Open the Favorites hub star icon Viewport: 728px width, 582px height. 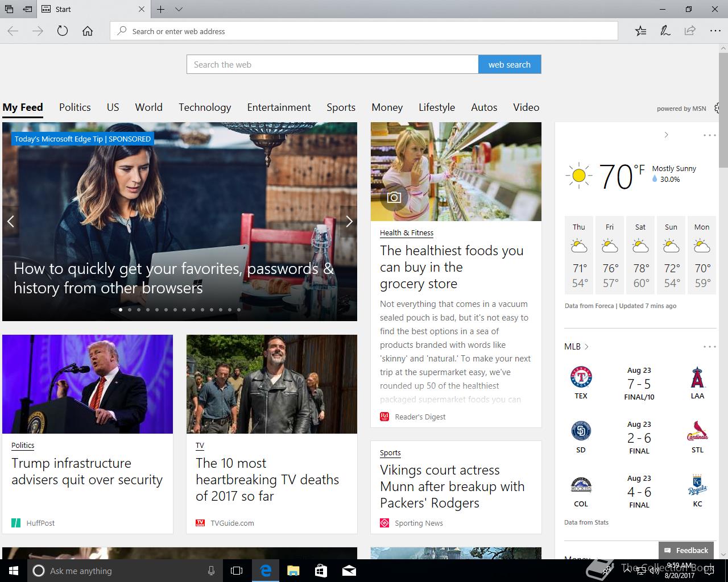coord(640,31)
